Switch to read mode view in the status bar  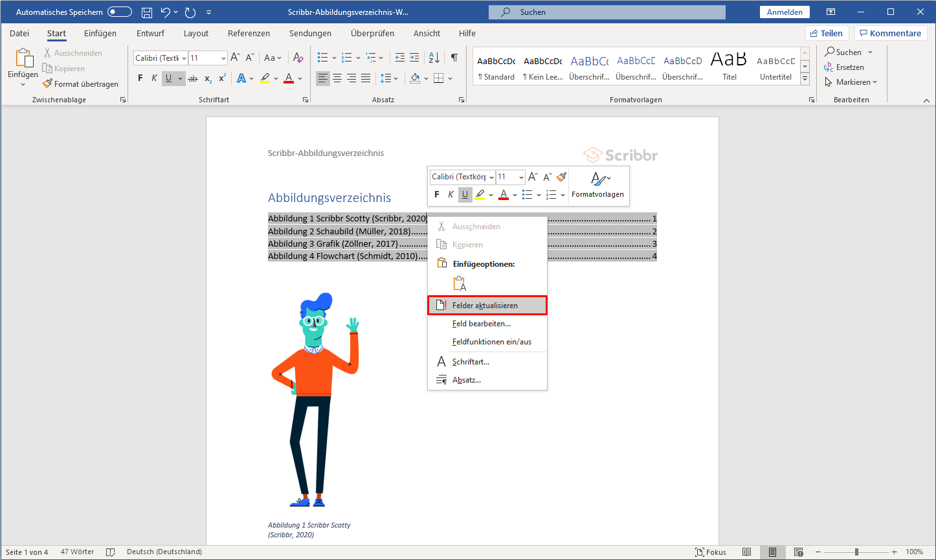[x=747, y=552]
